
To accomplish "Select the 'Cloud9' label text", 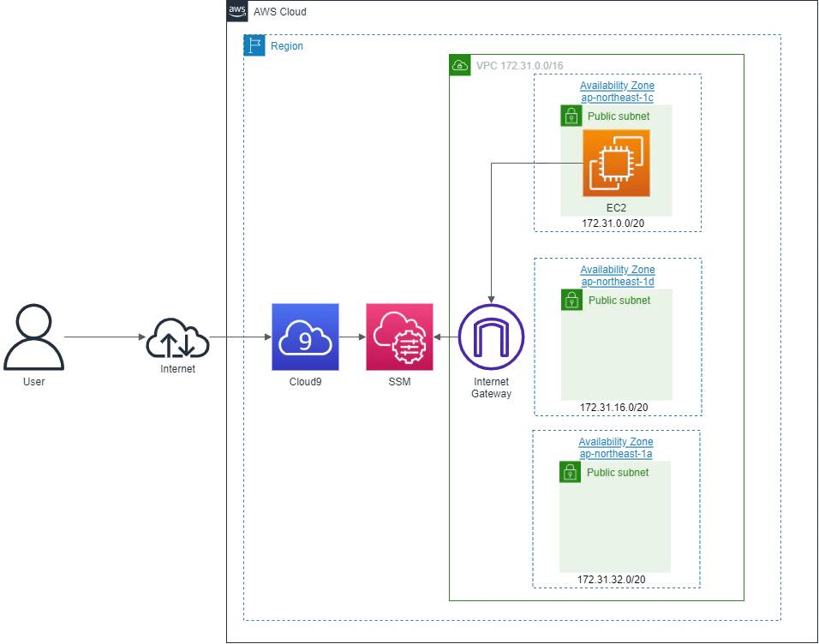I will coord(306,382).
